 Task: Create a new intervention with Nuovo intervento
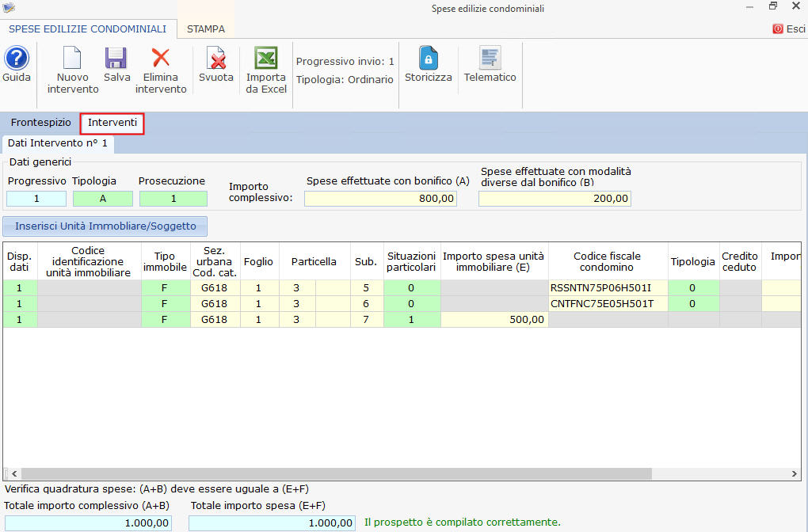73,70
